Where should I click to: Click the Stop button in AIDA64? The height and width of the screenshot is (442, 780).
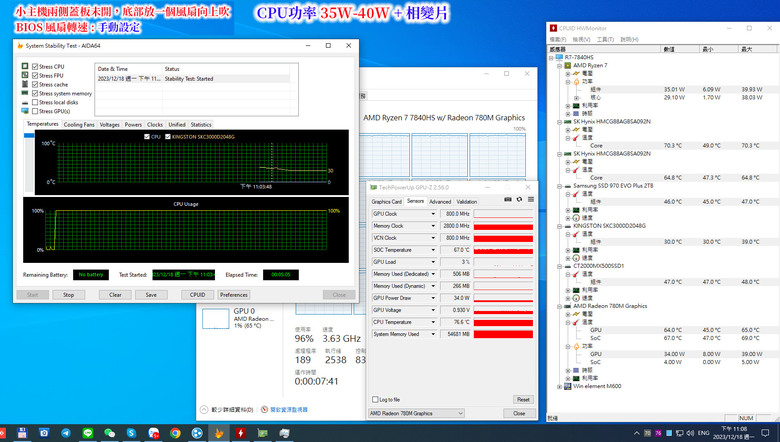69,295
